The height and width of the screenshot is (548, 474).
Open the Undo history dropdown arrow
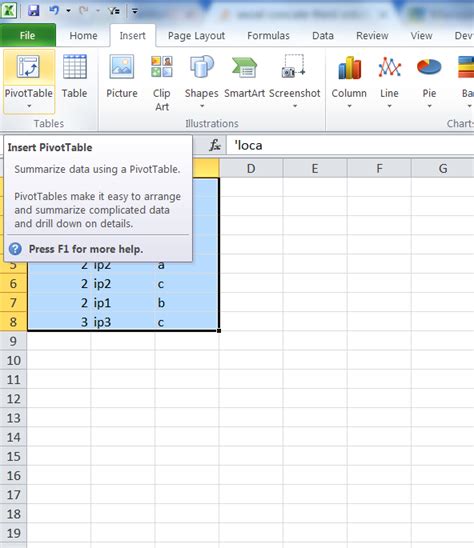coord(69,11)
